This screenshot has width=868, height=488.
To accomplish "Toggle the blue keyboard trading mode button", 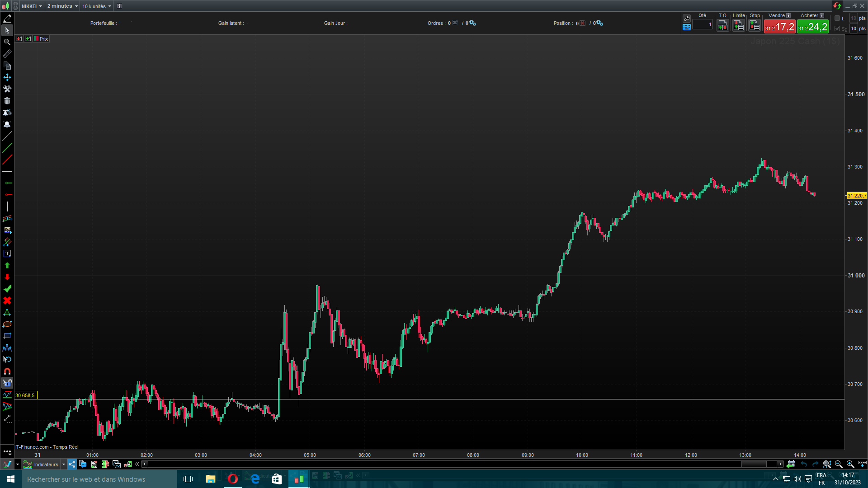I will 687,27.
